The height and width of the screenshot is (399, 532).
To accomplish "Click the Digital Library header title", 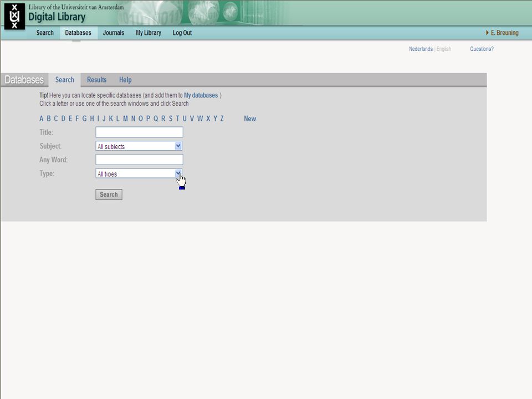I will point(57,17).
